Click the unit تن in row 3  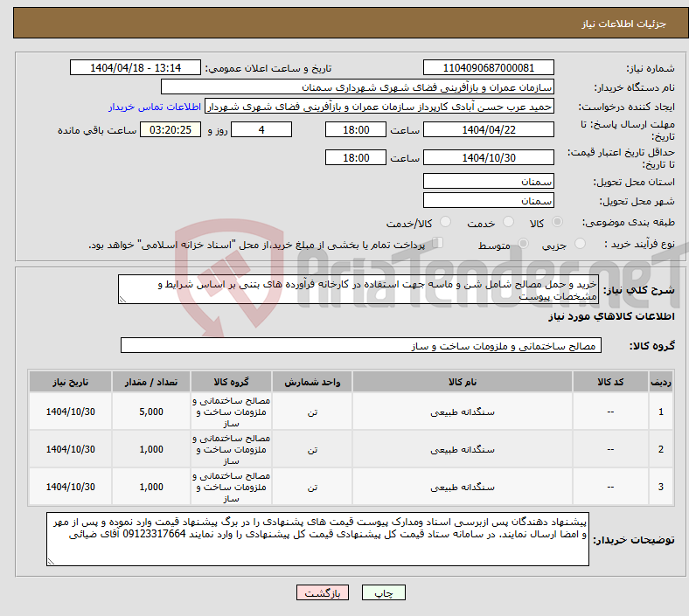coord(312,487)
